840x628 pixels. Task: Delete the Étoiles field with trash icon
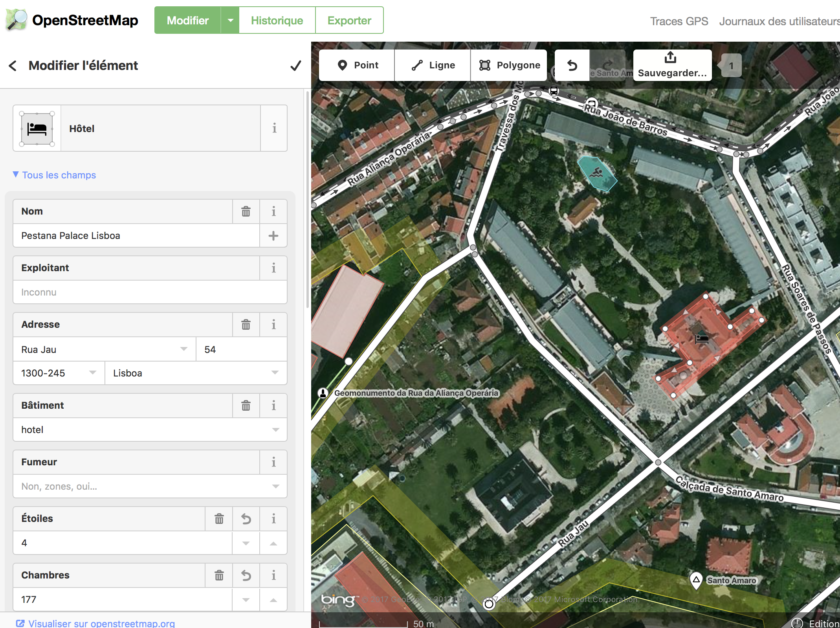point(219,519)
